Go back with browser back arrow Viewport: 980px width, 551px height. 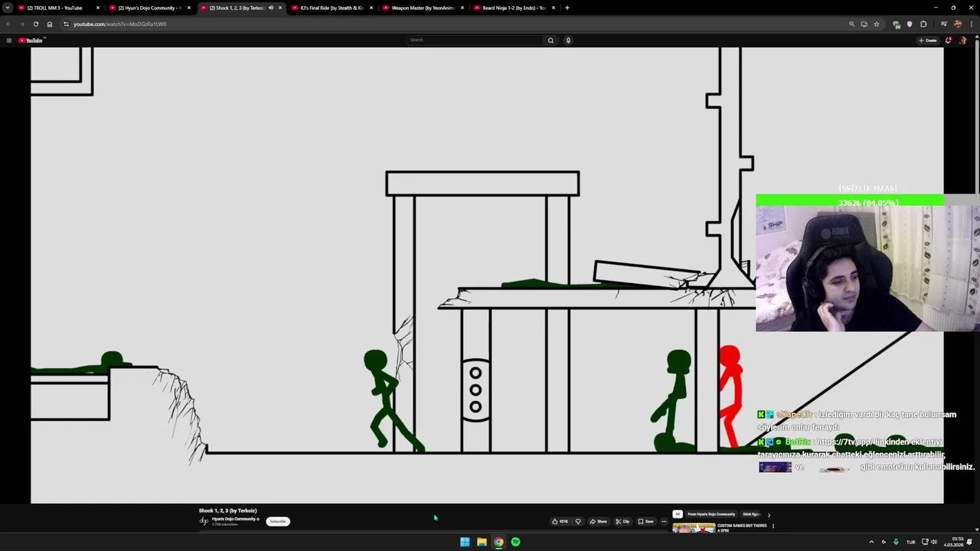tap(8, 24)
